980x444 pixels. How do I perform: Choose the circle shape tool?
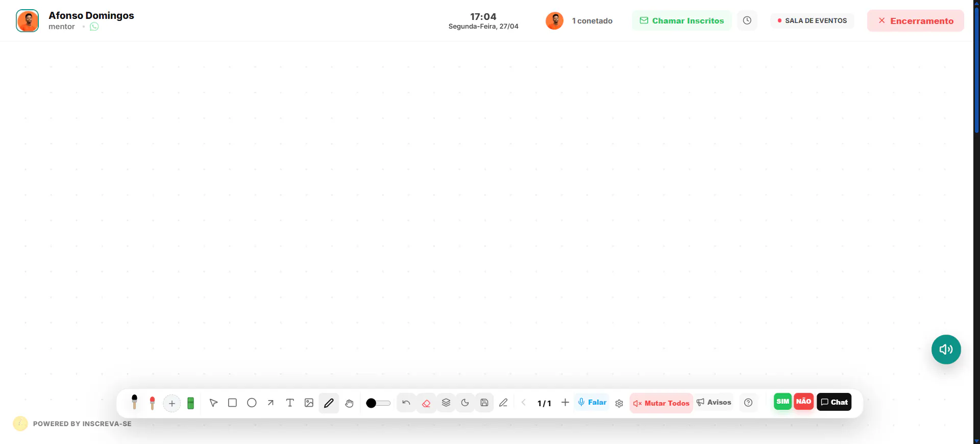(252, 403)
